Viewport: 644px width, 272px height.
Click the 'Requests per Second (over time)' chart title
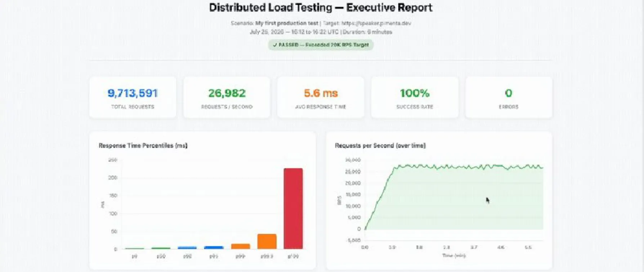click(380, 145)
